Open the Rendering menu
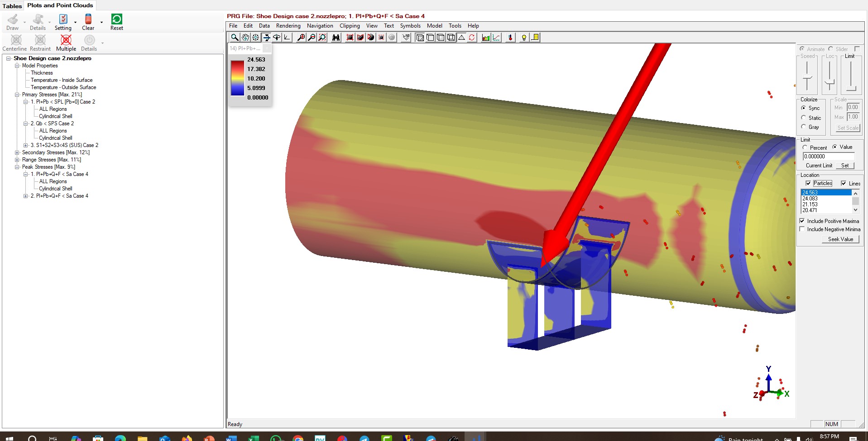 click(288, 26)
